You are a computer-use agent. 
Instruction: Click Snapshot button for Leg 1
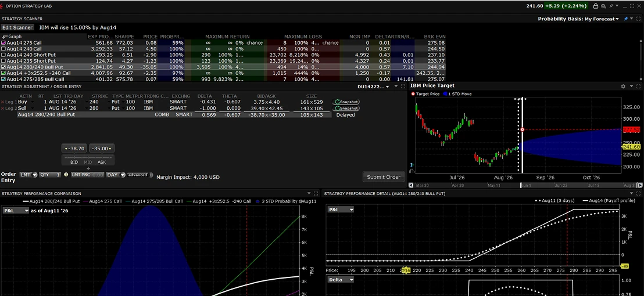click(346, 102)
